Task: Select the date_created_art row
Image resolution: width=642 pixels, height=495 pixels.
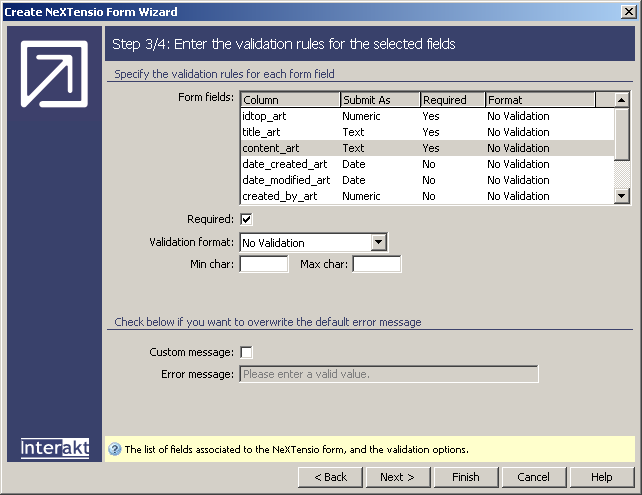Action: click(x=427, y=164)
